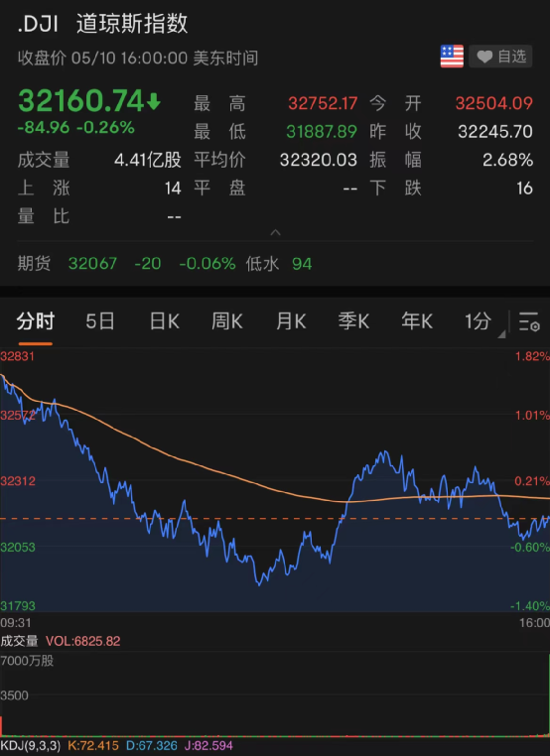The width and height of the screenshot is (550, 756).
Task: Open the 周K chart tab
Action: click(x=226, y=321)
